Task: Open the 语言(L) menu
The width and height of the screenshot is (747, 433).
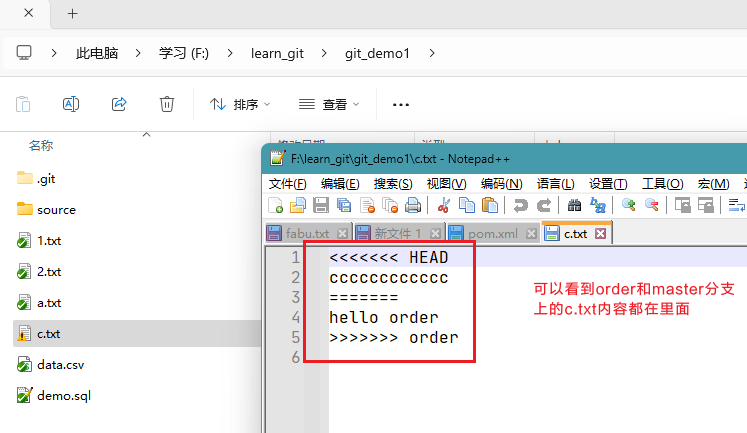Action: [555, 183]
